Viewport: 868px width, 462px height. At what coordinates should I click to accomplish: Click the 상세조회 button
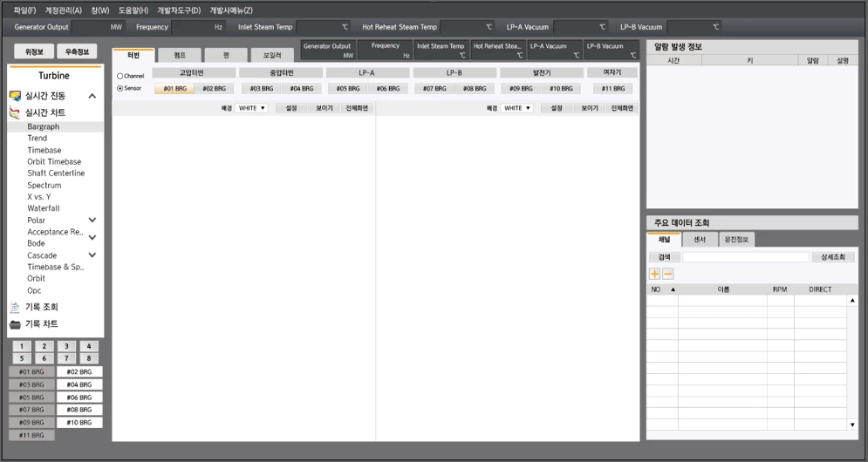[833, 257]
